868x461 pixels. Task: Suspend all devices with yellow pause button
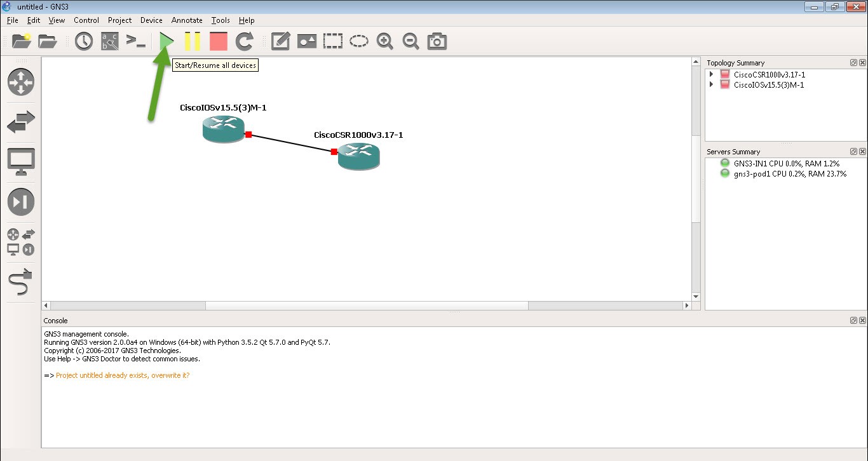(193, 41)
